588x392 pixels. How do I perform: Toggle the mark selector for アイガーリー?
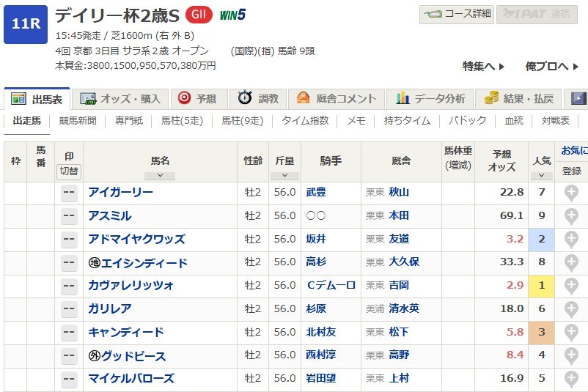pyautogui.click(x=70, y=193)
